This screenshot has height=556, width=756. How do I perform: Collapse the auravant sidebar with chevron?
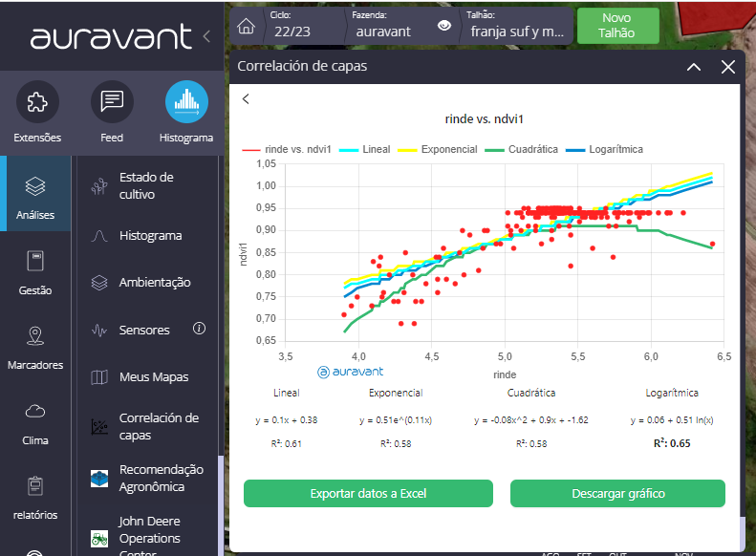tap(206, 36)
